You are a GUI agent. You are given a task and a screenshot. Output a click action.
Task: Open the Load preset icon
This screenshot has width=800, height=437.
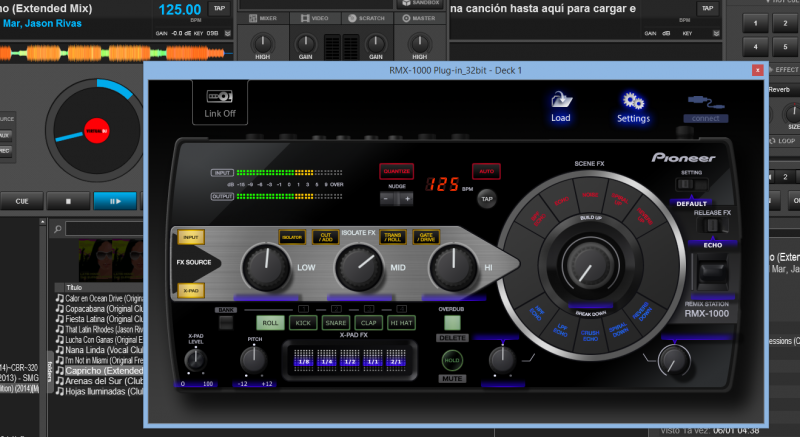click(x=561, y=100)
